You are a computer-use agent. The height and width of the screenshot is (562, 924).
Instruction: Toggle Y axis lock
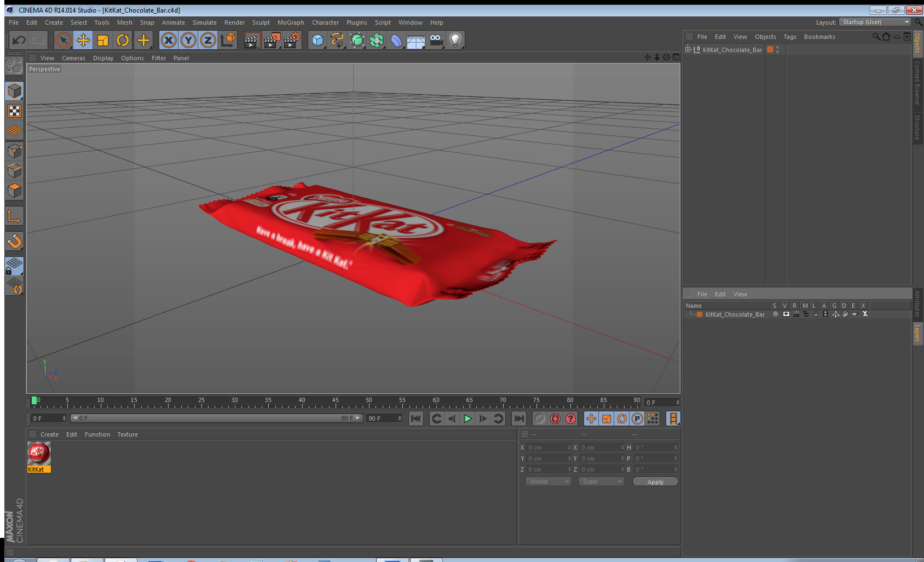click(x=188, y=40)
